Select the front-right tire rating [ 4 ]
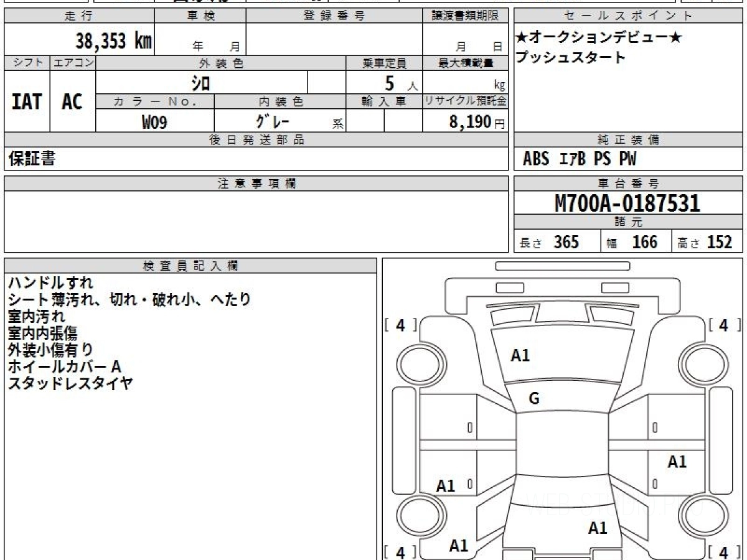 click(723, 325)
